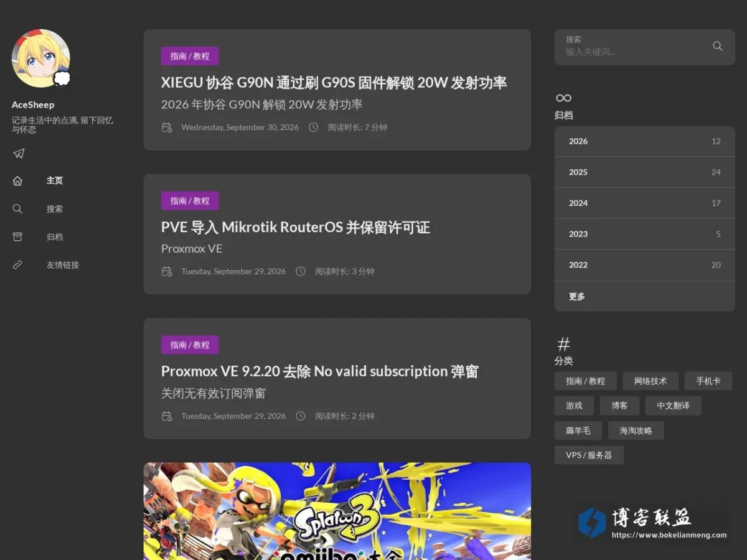Select the 手机卡 category tag
Viewport: 747px width, 560px height.
click(708, 381)
